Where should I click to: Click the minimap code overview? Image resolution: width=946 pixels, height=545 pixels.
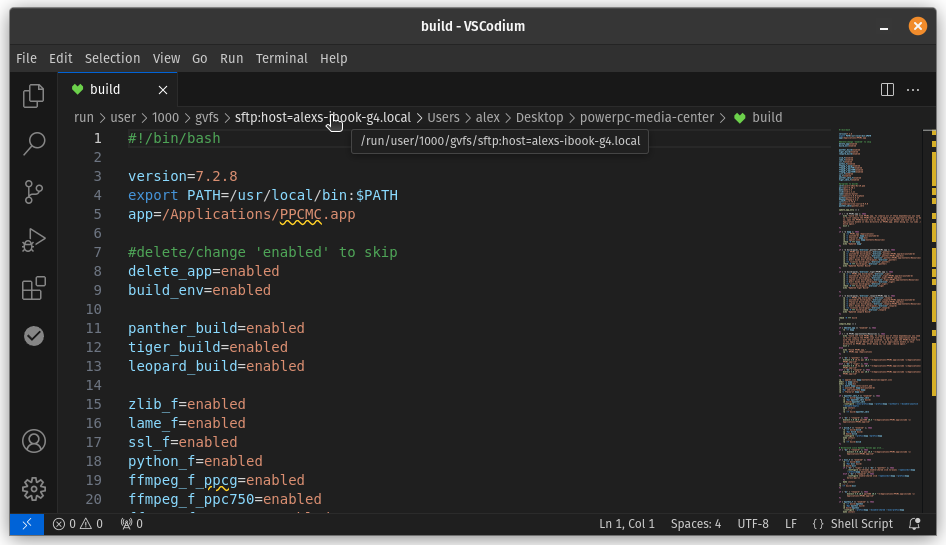tap(878, 300)
